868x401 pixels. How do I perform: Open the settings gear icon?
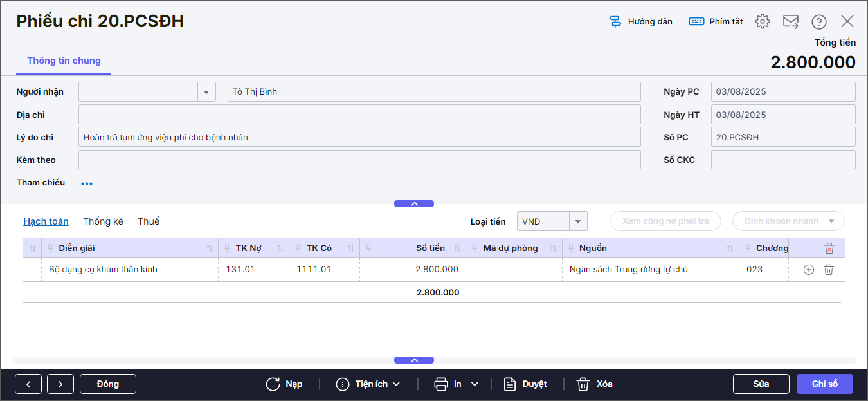tap(763, 21)
